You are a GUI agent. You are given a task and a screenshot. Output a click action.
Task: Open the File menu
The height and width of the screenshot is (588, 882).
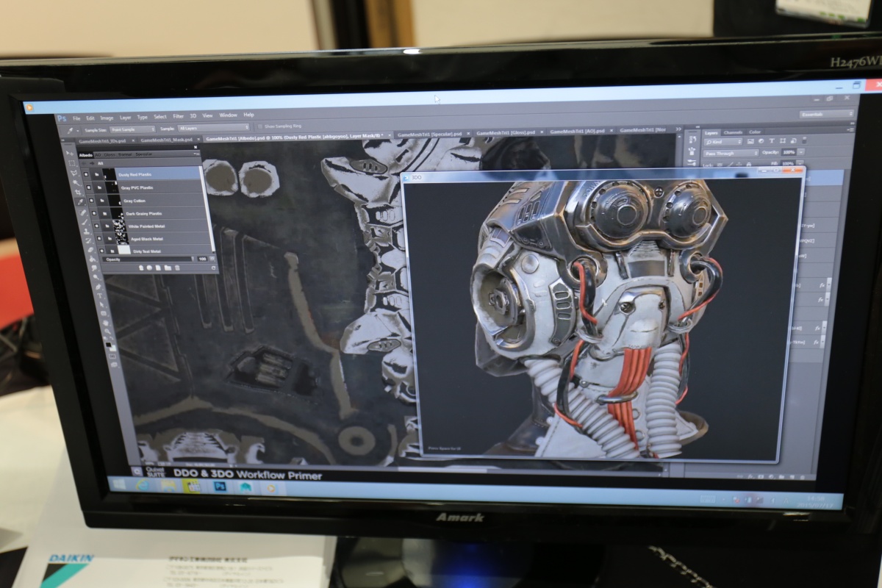pos(76,118)
